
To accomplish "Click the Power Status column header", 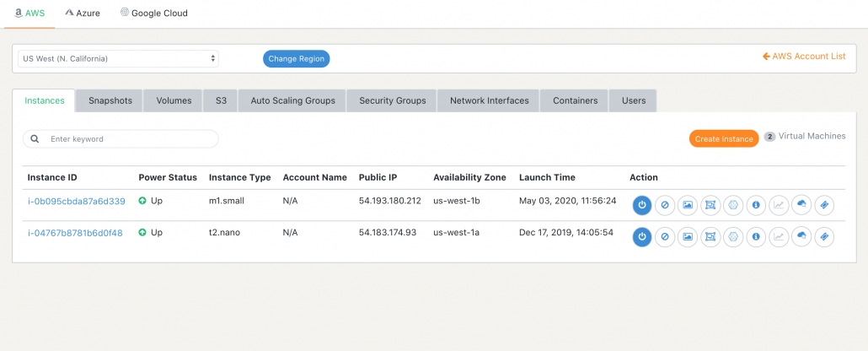I will [x=168, y=177].
